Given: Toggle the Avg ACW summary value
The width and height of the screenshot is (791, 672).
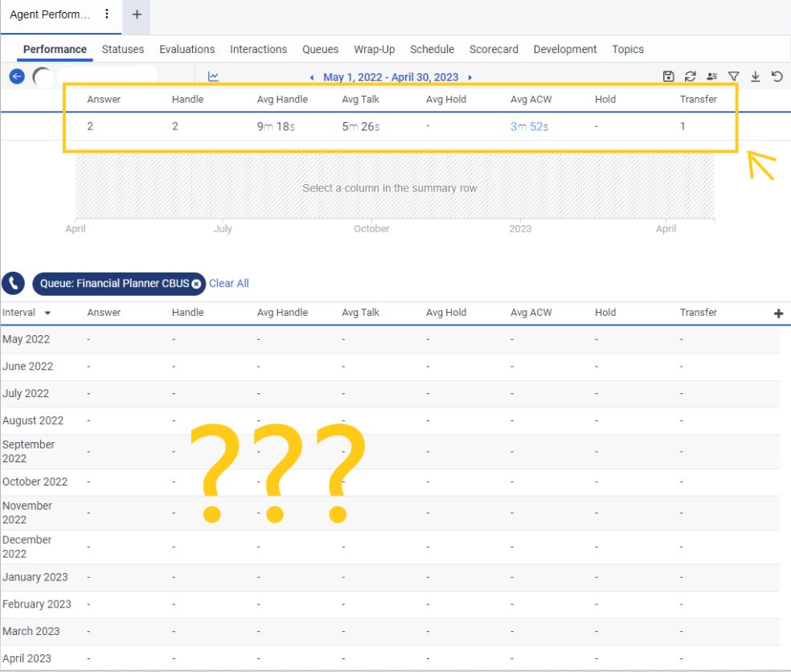Looking at the screenshot, I should 530,125.
